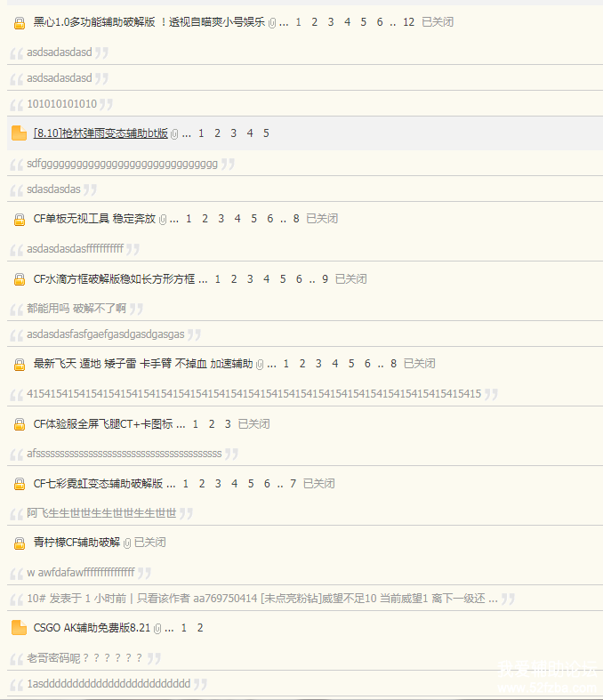Viewport: 603px width, 700px height.
Task: Go to page 1 of CSGO AK辅助免费版 thread
Action: point(184,628)
